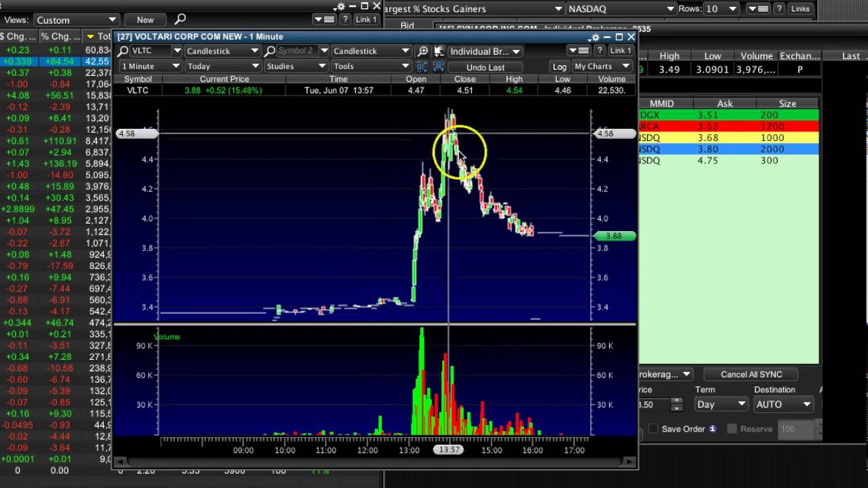Click Save Order info icon
The width and height of the screenshot is (868, 488).
[713, 428]
